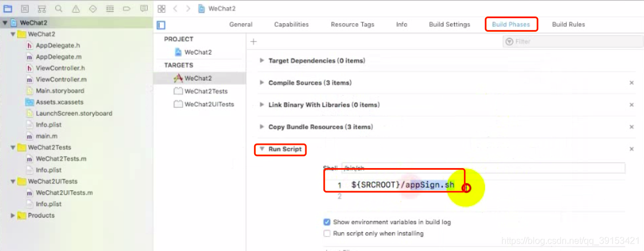Switch to the Info tab
This screenshot has width=644, height=251.
402,24
